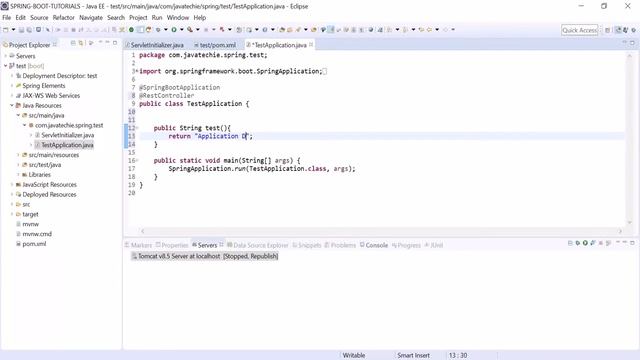Start the server with green play icon

point(585,243)
